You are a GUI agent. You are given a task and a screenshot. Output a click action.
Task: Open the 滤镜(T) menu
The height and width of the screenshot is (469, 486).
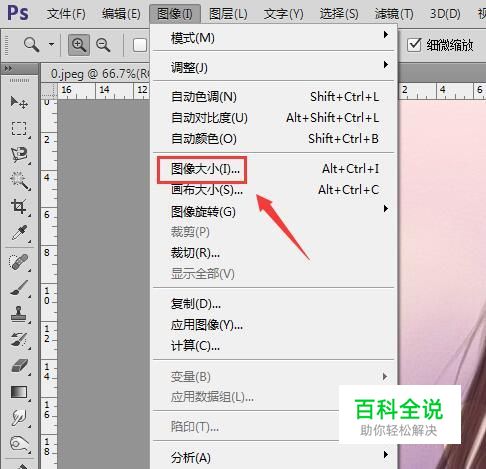click(x=394, y=14)
